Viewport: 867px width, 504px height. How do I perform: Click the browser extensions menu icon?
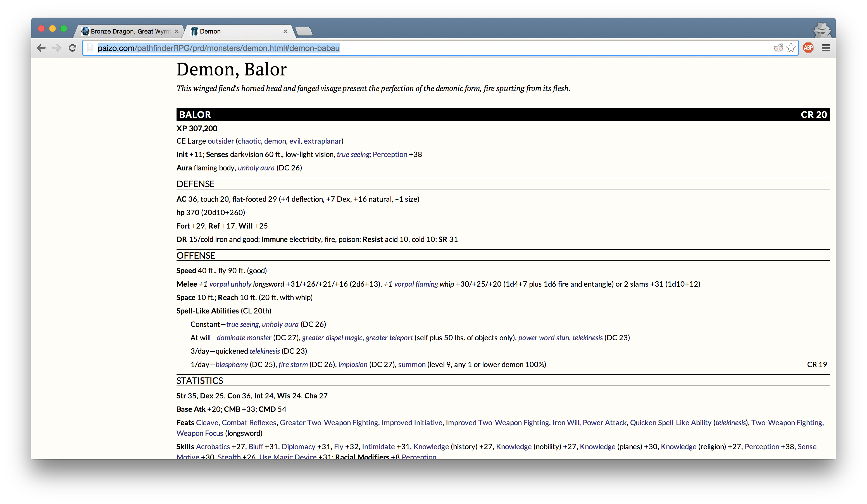(827, 48)
